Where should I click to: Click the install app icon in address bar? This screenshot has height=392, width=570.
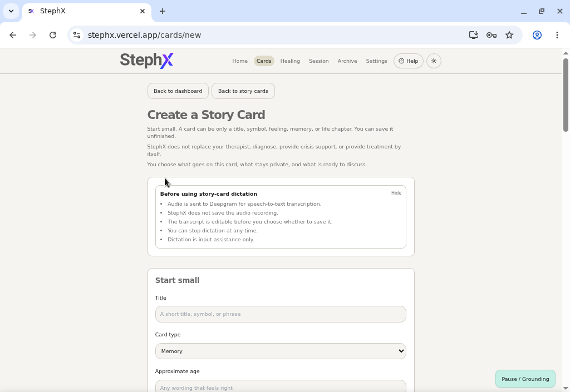[473, 35]
